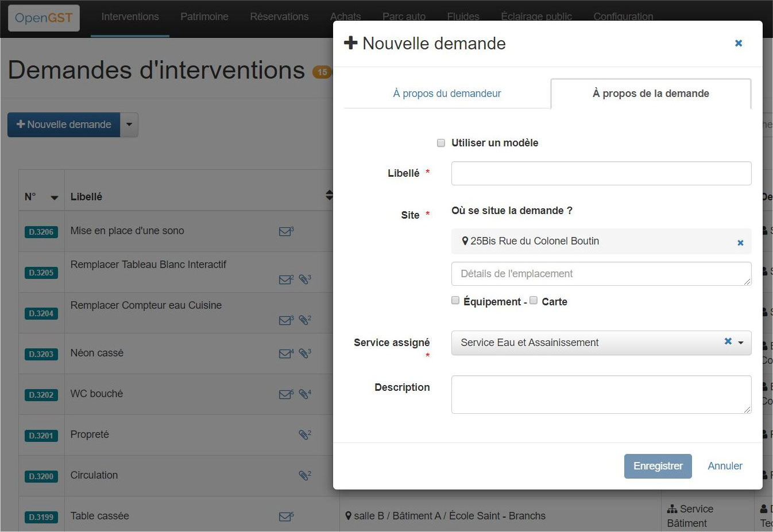Clear the Service Eau et Assainissement selection
This screenshot has height=532, width=773.
(x=728, y=341)
